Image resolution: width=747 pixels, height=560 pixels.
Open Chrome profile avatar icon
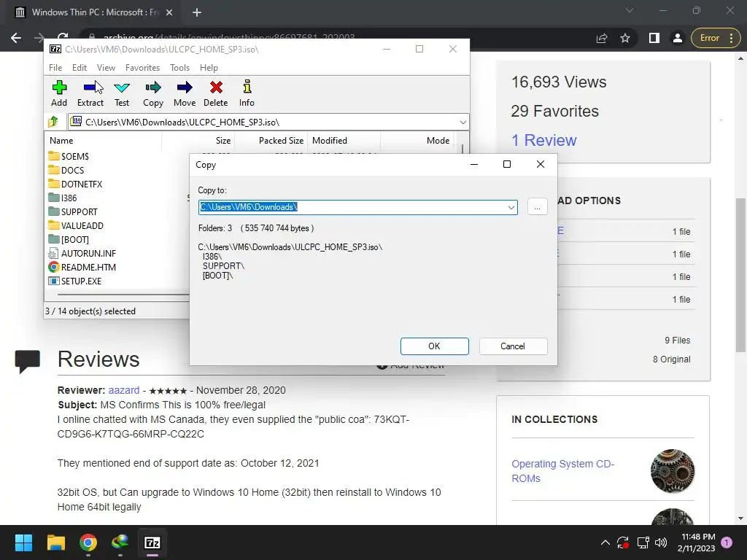(x=678, y=38)
